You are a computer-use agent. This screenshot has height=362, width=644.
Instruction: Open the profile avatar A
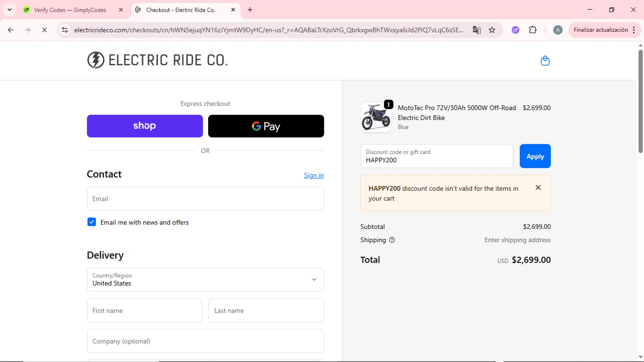point(558,30)
